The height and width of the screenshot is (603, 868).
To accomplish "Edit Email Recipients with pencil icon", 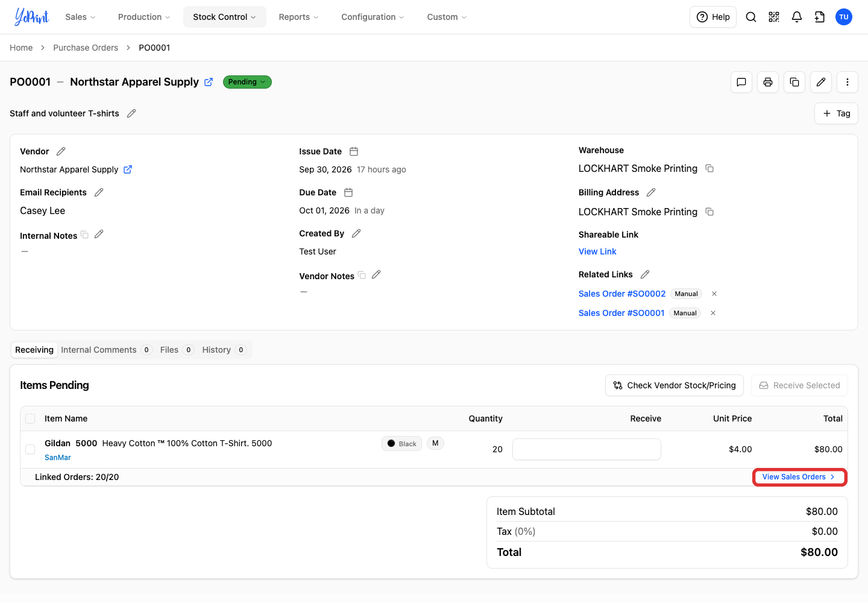I will click(x=99, y=192).
